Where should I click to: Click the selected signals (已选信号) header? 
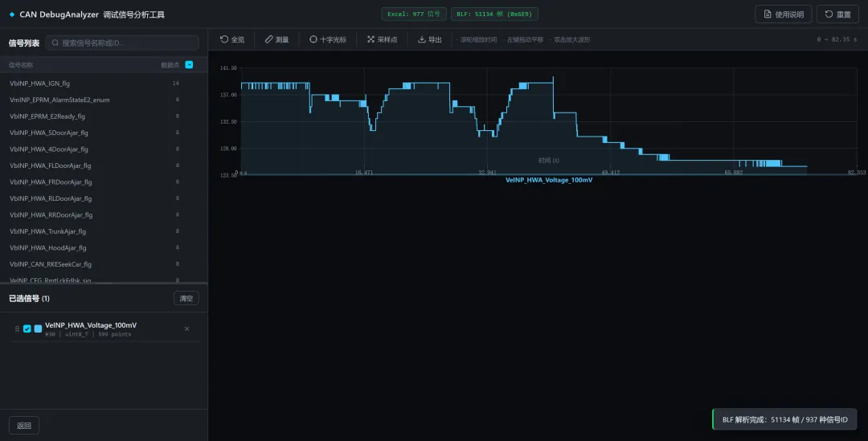tap(29, 299)
